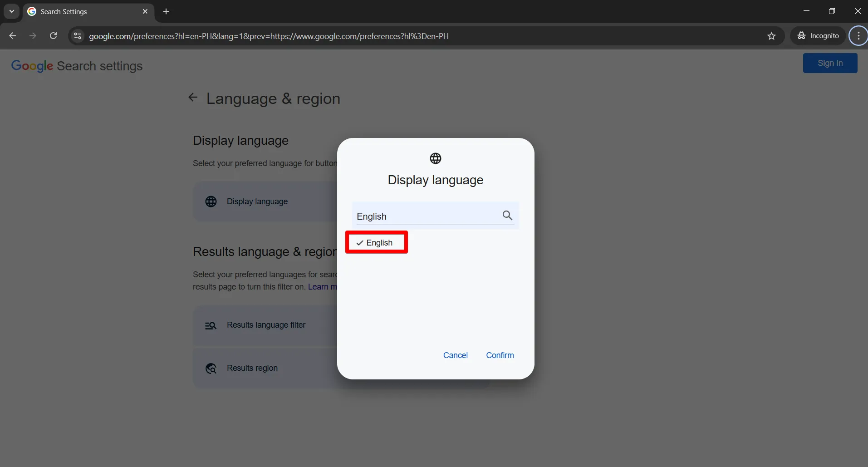Click the Google logo in header
The image size is (868, 467).
point(32,66)
